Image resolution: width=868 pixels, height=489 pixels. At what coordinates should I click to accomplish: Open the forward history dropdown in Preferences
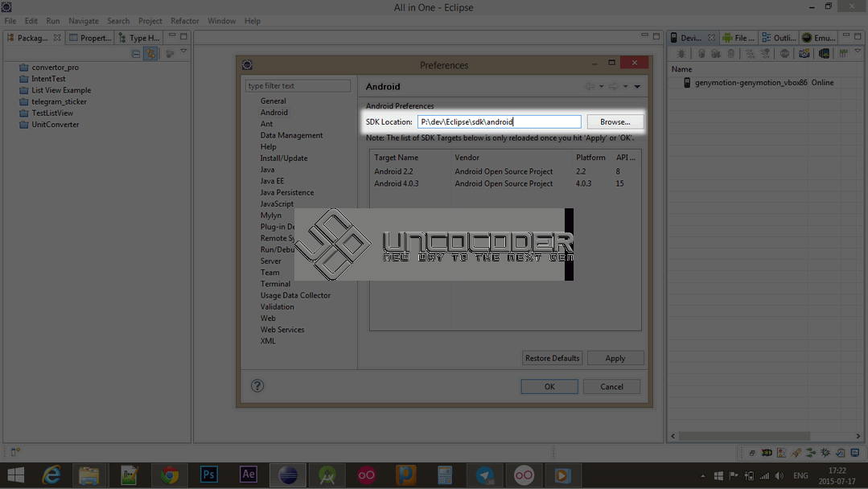click(x=626, y=87)
